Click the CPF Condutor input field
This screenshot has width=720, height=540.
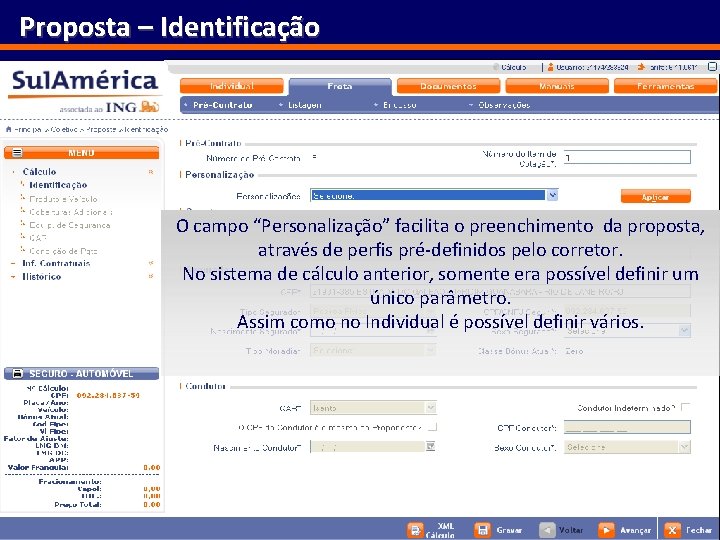[x=627, y=428]
